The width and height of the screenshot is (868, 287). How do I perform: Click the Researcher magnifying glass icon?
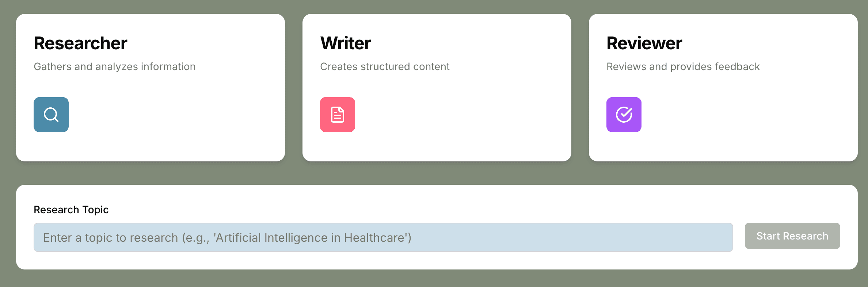pyautogui.click(x=51, y=115)
